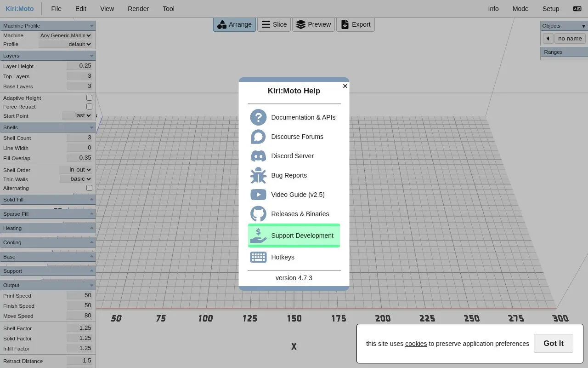The image size is (588, 368).
Task: Expand the Solid Fill section
Action: tap(48, 200)
